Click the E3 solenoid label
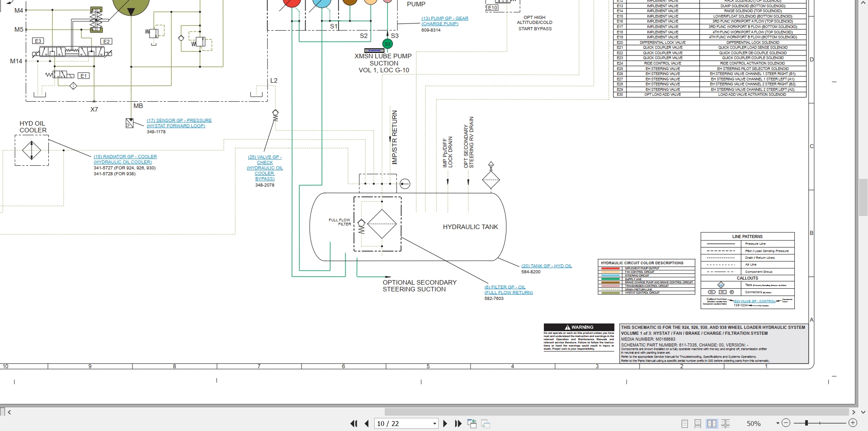The width and height of the screenshot is (868, 431). 38,41
